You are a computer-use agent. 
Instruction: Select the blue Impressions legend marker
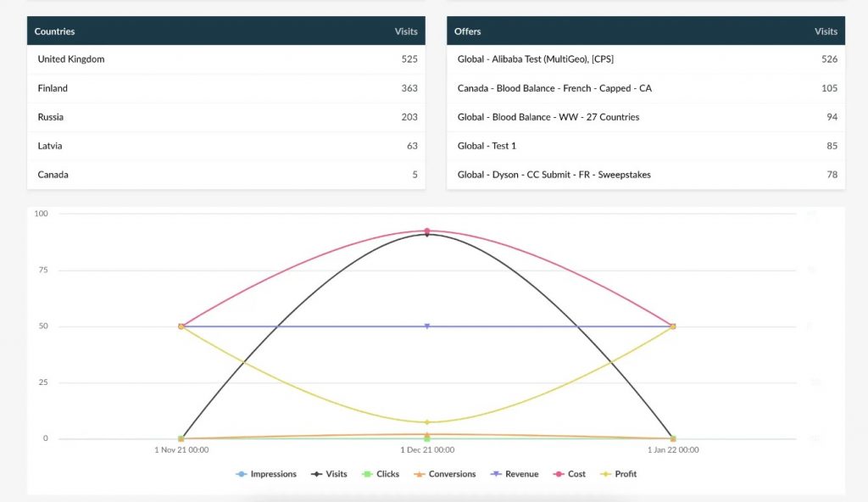pos(242,474)
